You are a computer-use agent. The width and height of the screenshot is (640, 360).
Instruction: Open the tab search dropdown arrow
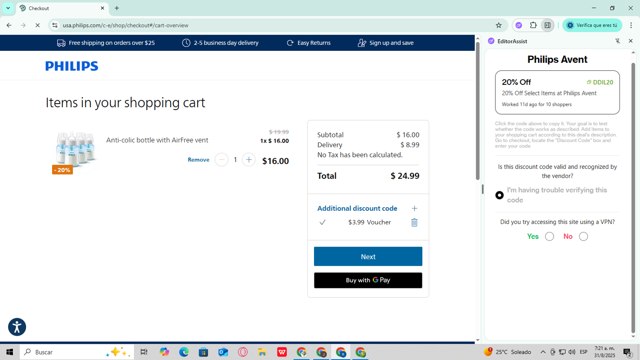point(8,8)
